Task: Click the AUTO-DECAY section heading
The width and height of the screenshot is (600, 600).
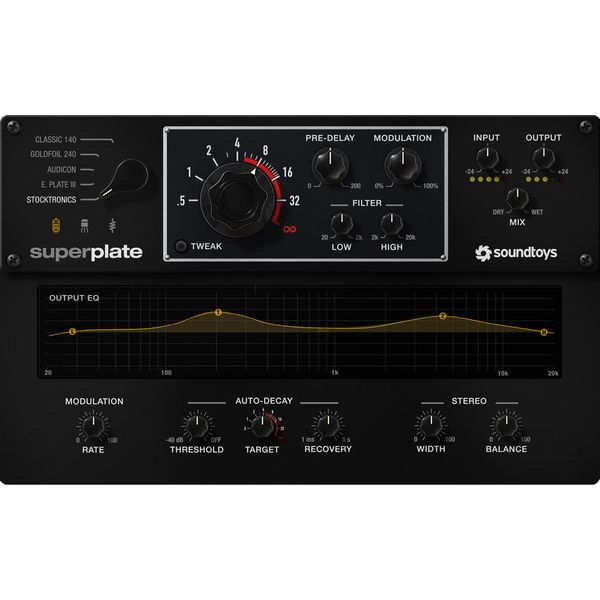Action: 264,401
